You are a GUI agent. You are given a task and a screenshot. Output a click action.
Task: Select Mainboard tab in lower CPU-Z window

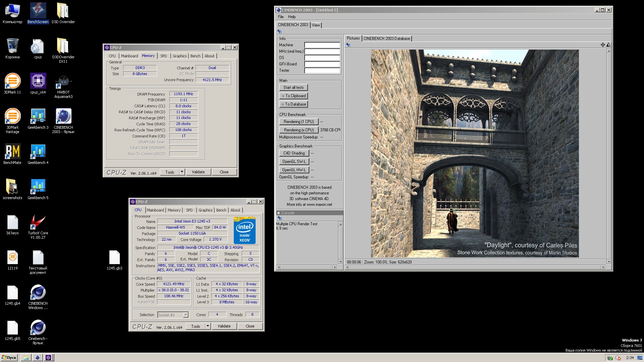tap(155, 210)
